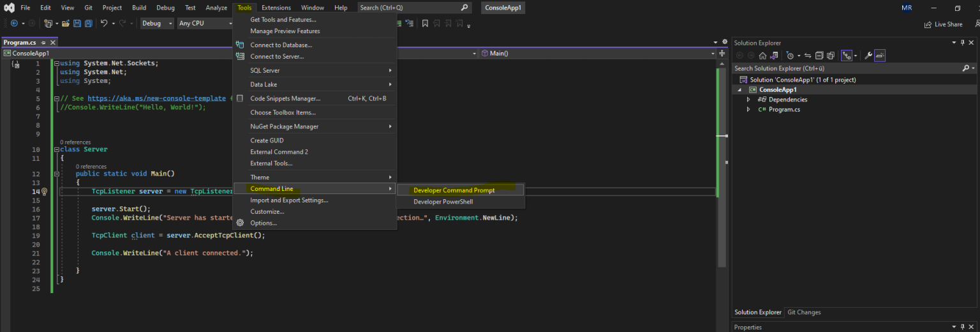980x332 pixels.
Task: Toggle a bookmark with the bookmark icon
Action: pyautogui.click(x=425, y=24)
